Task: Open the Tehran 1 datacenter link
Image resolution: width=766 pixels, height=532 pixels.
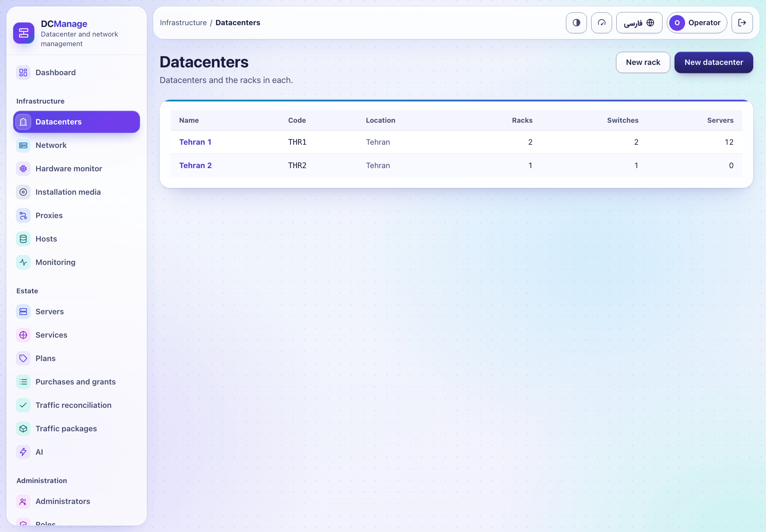Action: 195,142
